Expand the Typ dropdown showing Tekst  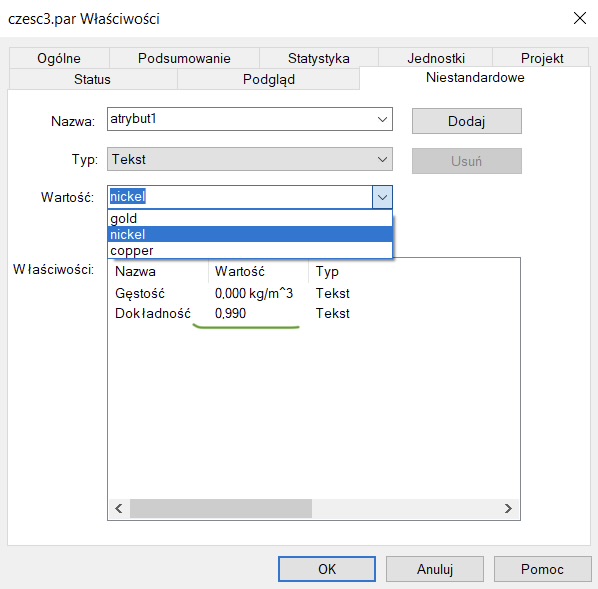[x=250, y=159]
